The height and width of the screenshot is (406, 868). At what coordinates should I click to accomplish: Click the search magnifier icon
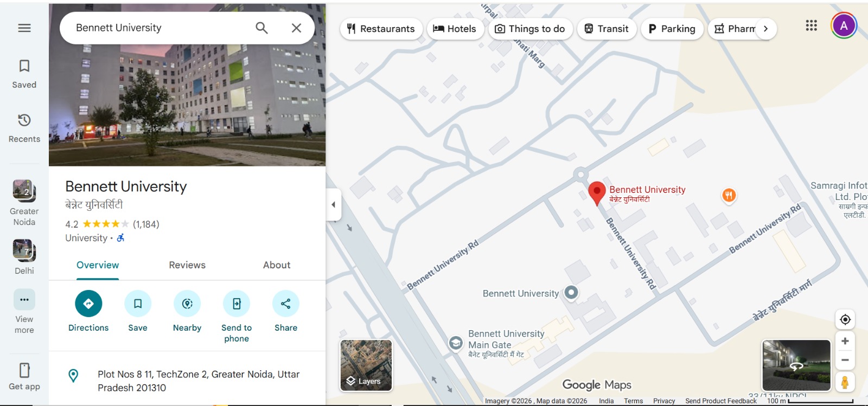tap(261, 28)
